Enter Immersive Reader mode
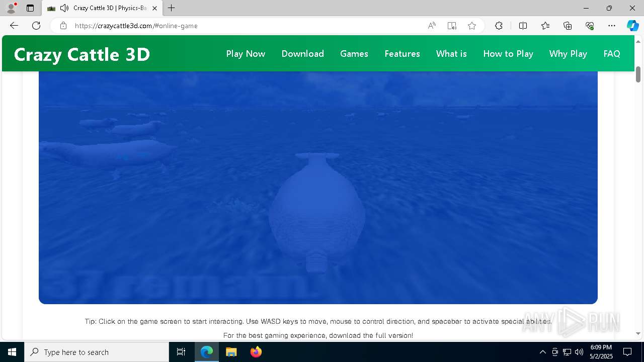Screen dimensions: 644x362 click(452, 26)
